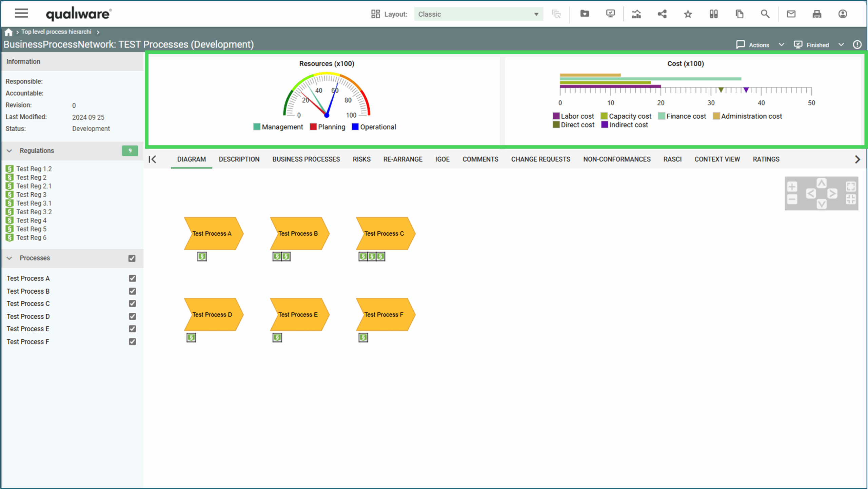This screenshot has height=489, width=868.
Task: Toggle Test Process D checkbox
Action: coord(132,316)
